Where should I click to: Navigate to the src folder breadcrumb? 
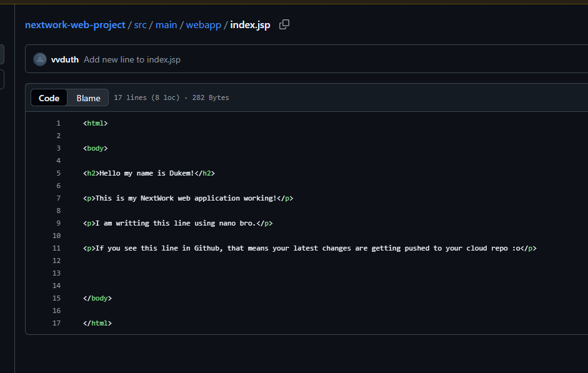coord(140,24)
